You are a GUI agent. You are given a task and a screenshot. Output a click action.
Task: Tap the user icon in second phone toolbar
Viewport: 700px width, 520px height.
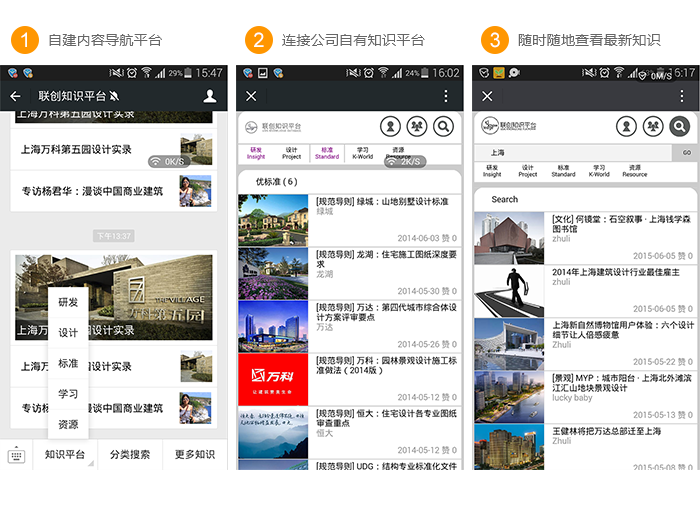391,127
